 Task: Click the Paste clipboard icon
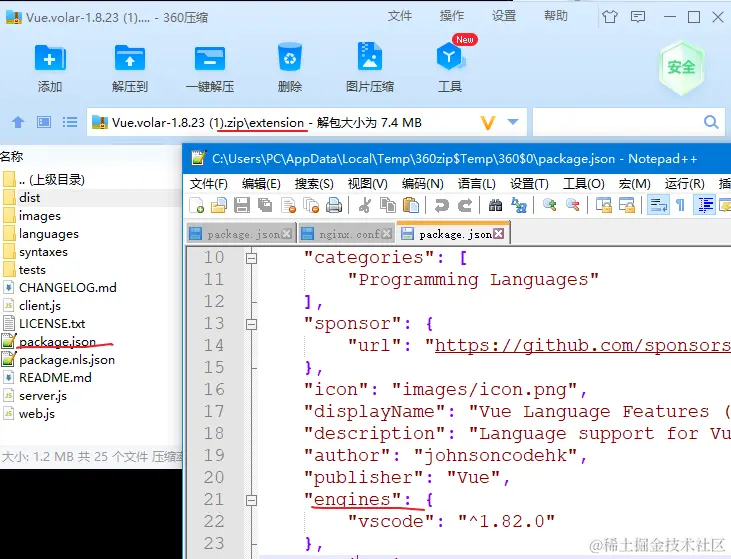tap(410, 205)
